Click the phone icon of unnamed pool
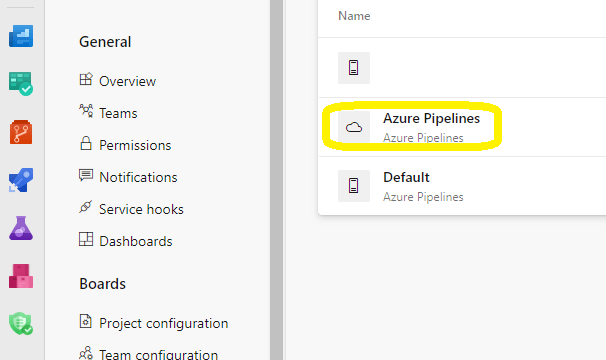The height and width of the screenshot is (360, 606). [x=354, y=68]
